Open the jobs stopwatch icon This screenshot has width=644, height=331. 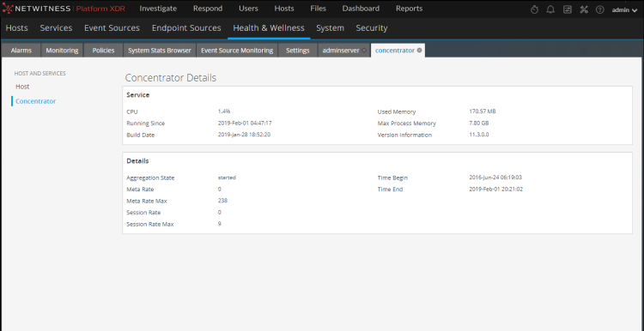tap(534, 9)
